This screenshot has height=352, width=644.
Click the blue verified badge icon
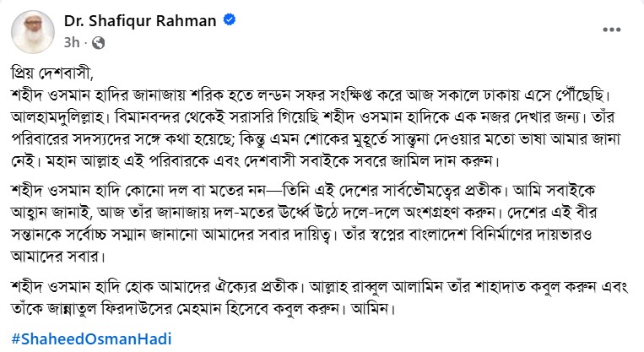228,19
